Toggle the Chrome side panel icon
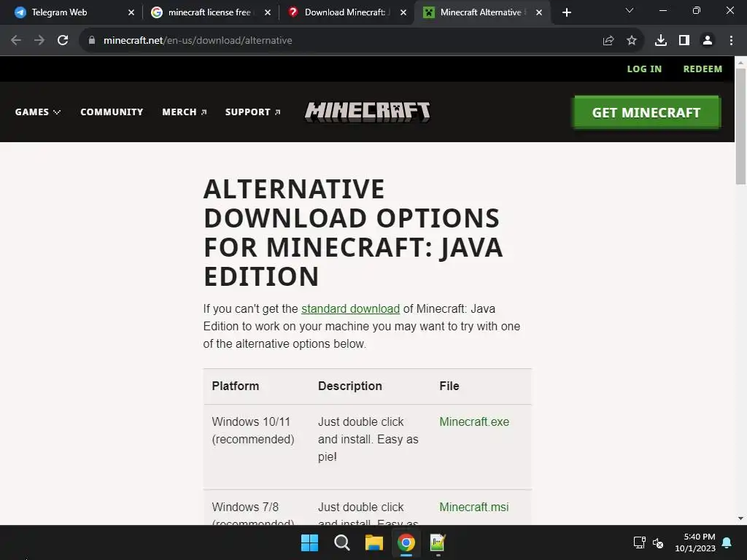 684,41
